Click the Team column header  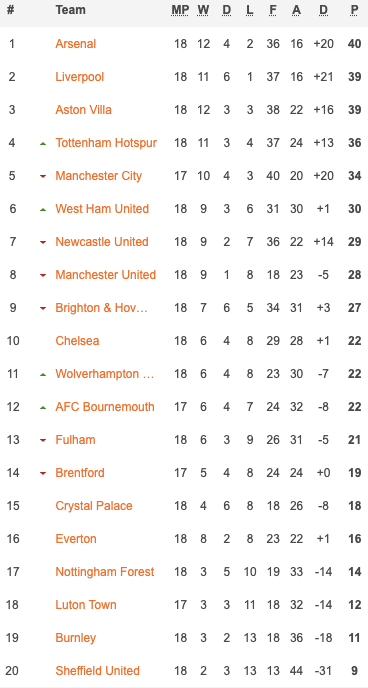[x=71, y=10]
